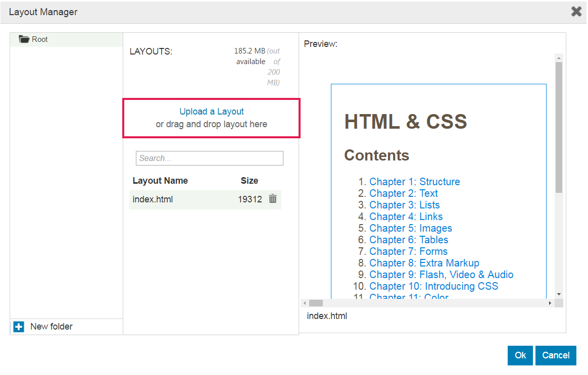Image resolution: width=588 pixels, height=375 pixels.
Task: Delete index.html with the trash icon
Action: tap(273, 199)
